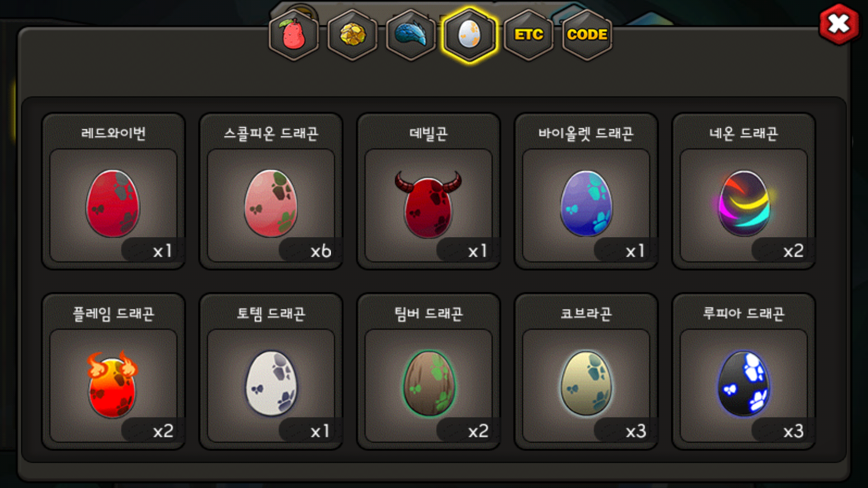The image size is (868, 488).
Task: Open the blue dragon scale tab
Action: click(411, 35)
